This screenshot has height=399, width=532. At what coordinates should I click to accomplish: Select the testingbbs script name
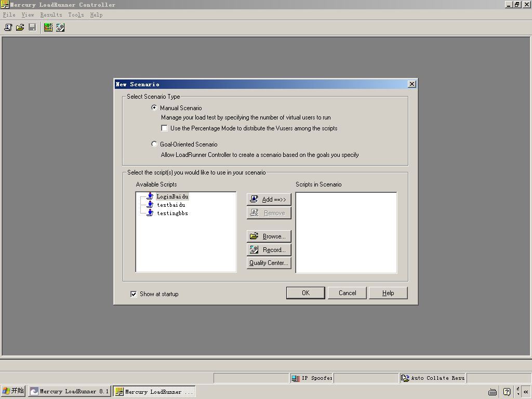click(x=172, y=214)
